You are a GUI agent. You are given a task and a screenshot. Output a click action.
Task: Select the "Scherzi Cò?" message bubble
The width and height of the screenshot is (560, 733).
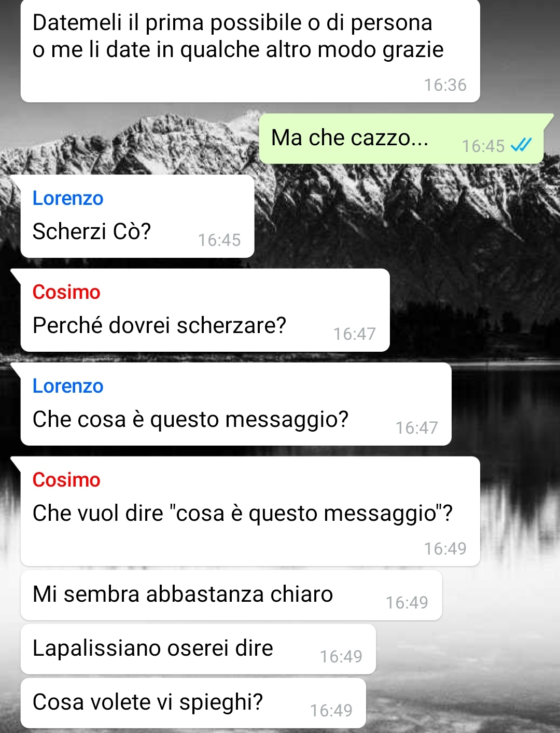137,216
